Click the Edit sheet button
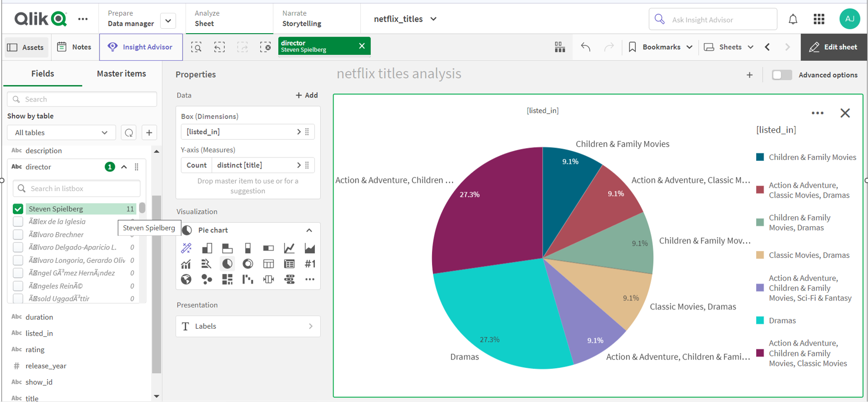The image size is (868, 402). click(x=833, y=47)
